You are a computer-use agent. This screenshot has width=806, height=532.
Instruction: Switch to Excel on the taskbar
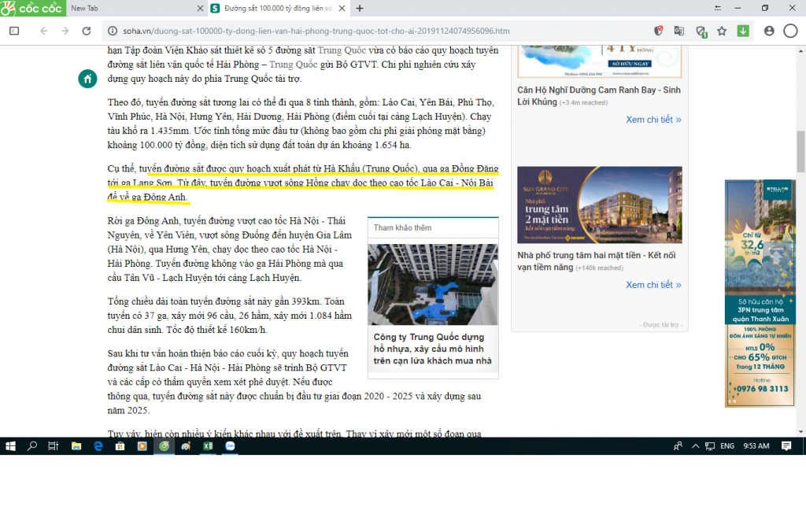[x=208, y=446]
